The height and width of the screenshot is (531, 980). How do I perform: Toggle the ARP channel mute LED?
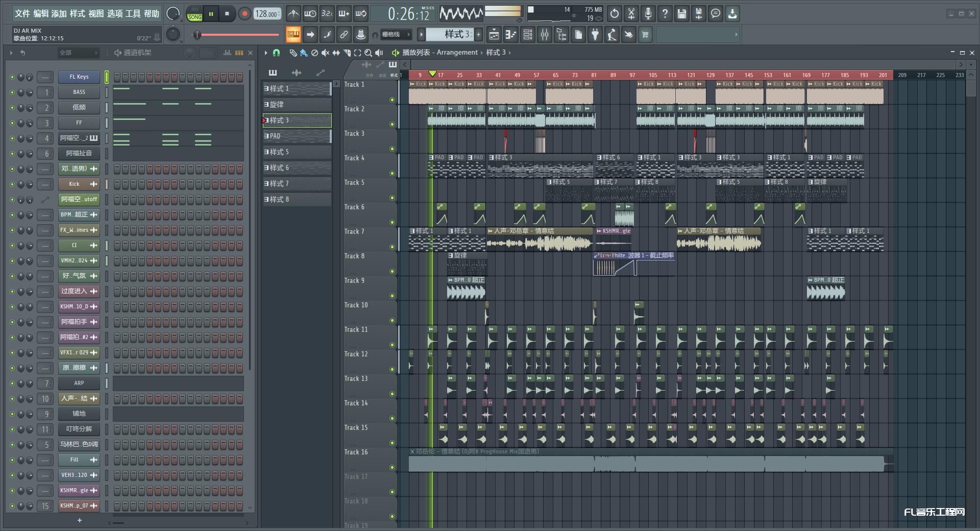(12, 383)
